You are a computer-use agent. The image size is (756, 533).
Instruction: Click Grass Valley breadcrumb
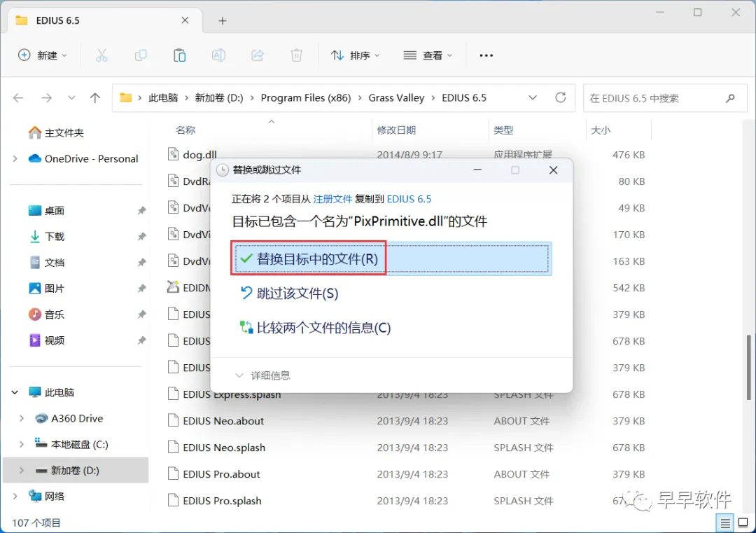(396, 98)
